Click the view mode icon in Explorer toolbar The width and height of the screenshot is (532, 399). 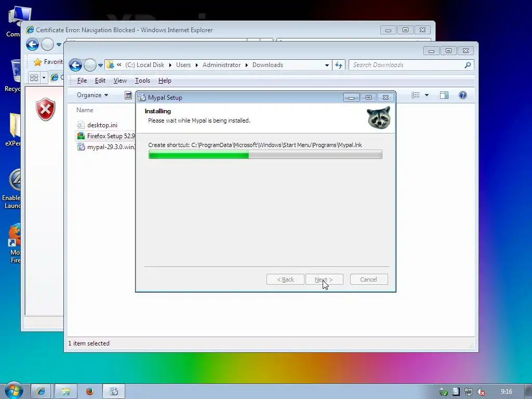tap(416, 95)
